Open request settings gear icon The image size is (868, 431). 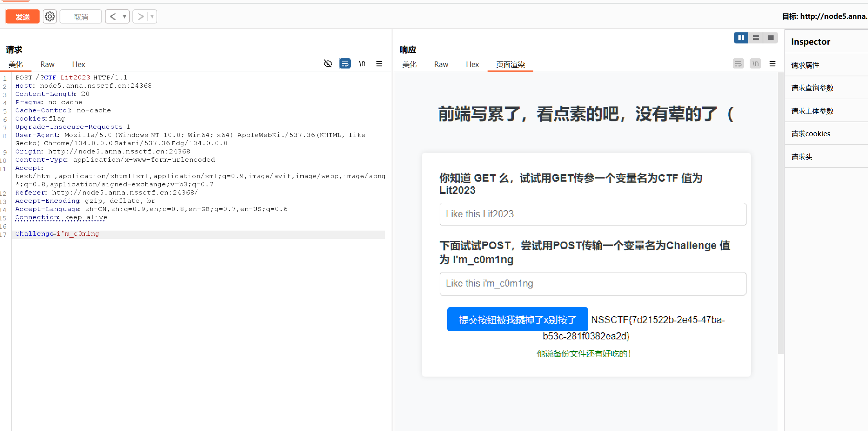point(50,16)
